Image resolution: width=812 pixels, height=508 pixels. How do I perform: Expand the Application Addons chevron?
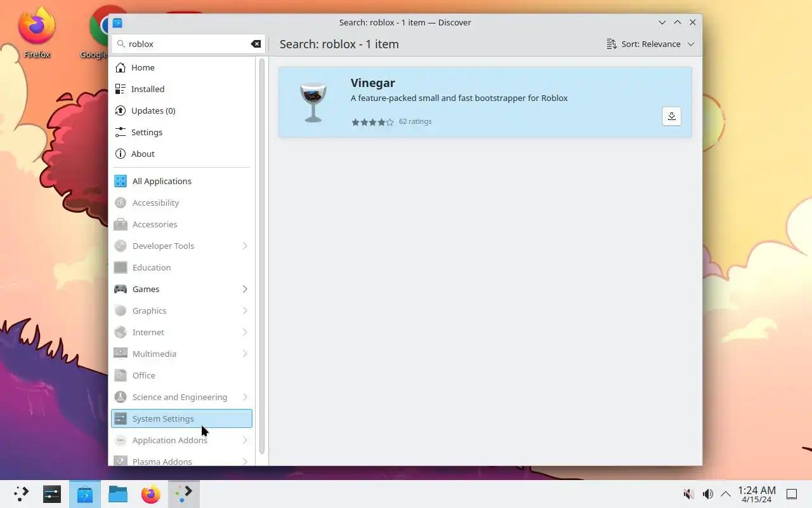pos(245,440)
